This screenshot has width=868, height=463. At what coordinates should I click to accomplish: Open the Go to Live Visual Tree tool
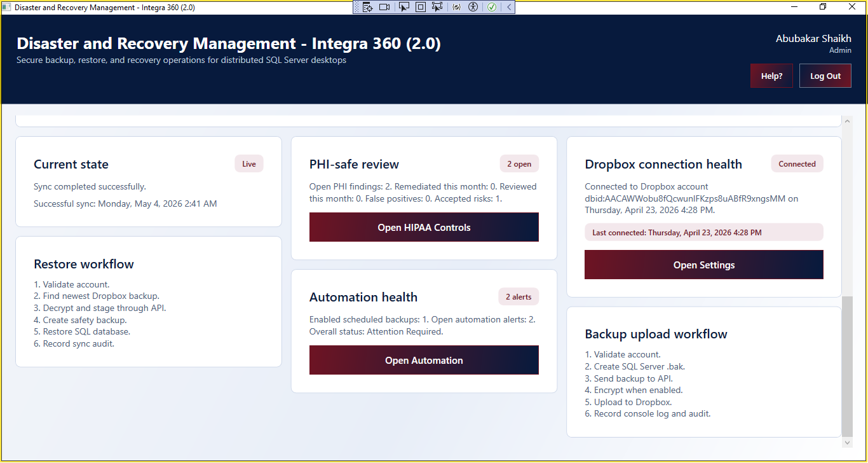[367, 7]
